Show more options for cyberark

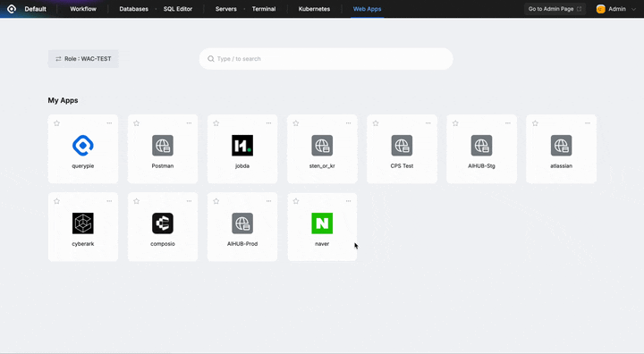pos(109,201)
